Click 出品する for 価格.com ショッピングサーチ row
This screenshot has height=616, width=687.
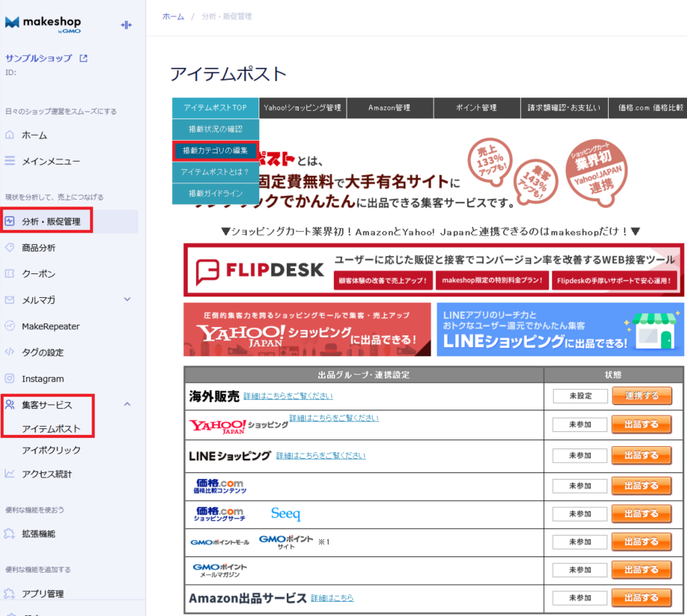pyautogui.click(x=642, y=514)
